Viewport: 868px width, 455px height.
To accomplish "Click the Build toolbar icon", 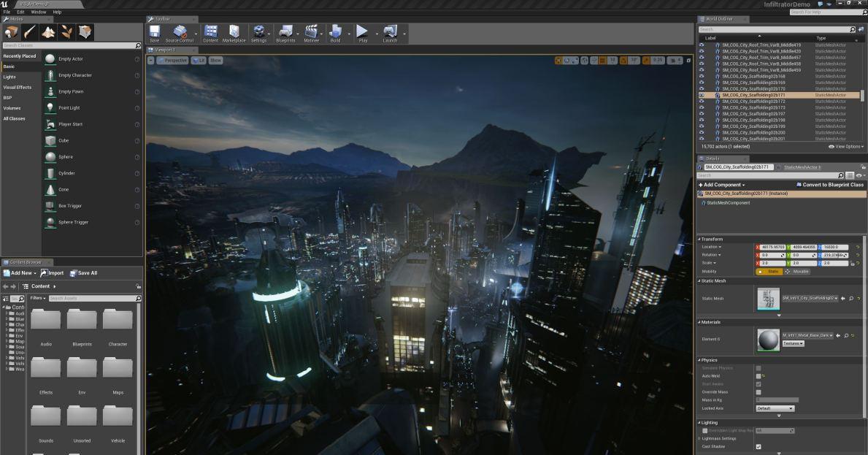I will 336,33.
